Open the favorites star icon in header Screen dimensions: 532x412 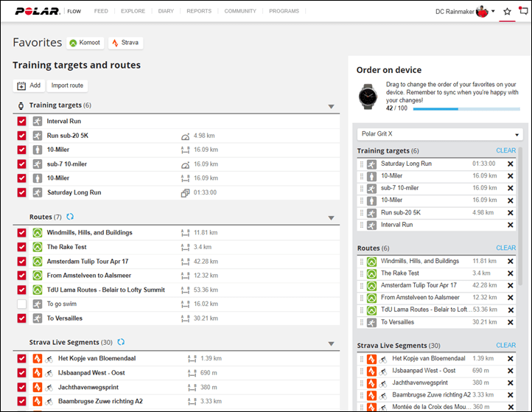(507, 12)
